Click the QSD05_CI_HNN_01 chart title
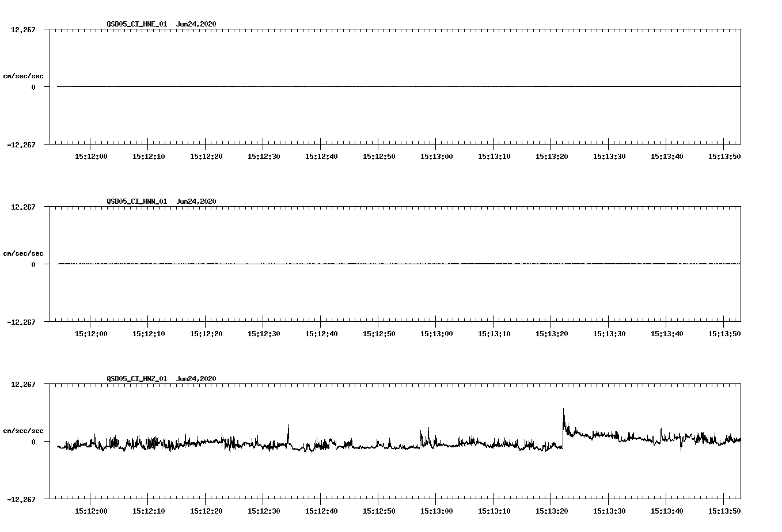782x532 pixels. click(x=136, y=202)
